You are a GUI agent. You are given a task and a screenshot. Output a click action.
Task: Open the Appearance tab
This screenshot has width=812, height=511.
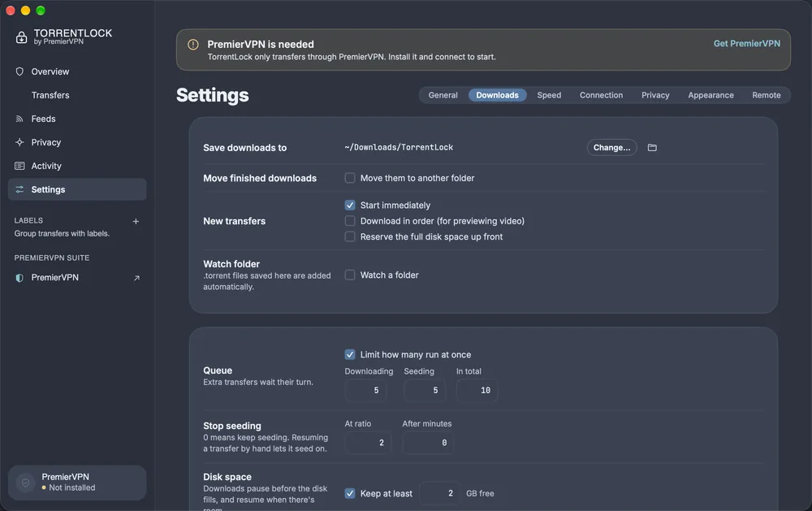pyautogui.click(x=710, y=95)
